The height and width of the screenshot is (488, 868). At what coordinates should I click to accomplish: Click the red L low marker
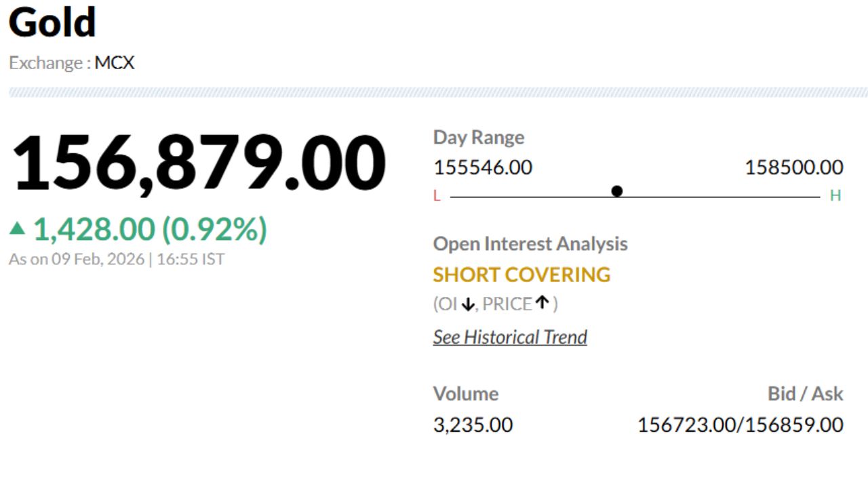437,196
